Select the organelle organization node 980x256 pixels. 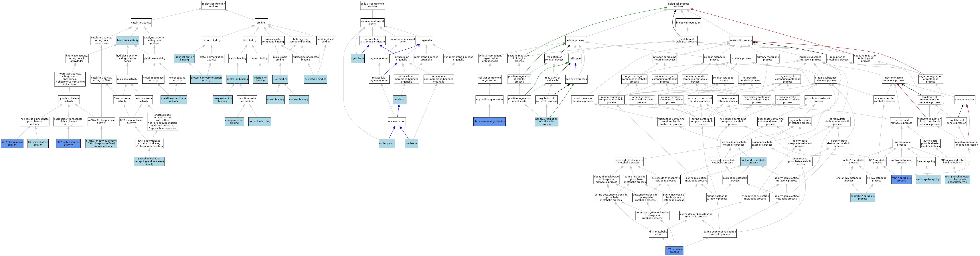[x=489, y=100]
